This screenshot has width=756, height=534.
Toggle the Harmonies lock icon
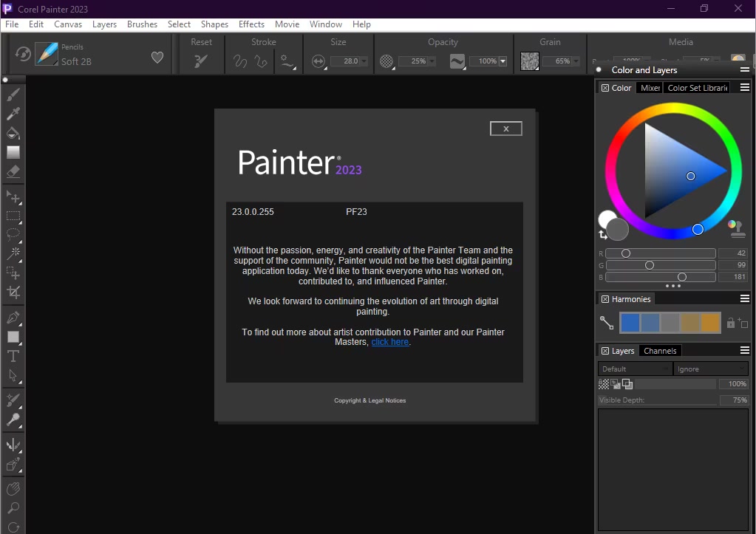point(731,323)
